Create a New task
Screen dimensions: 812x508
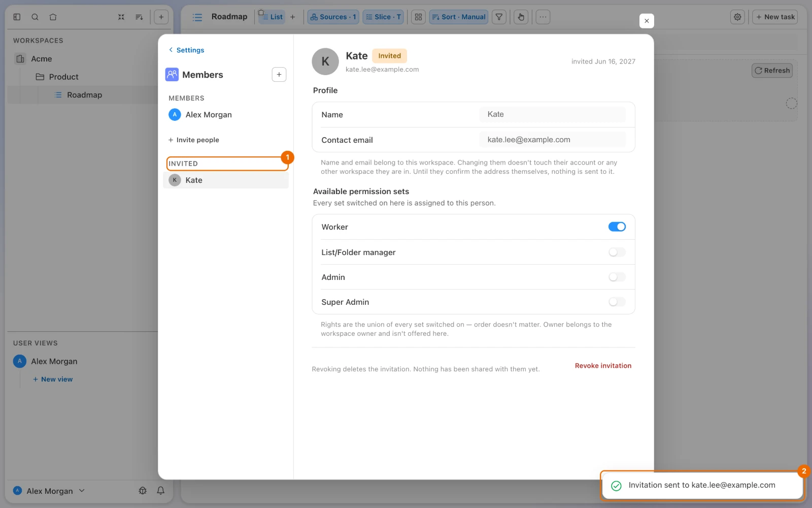tap(775, 17)
